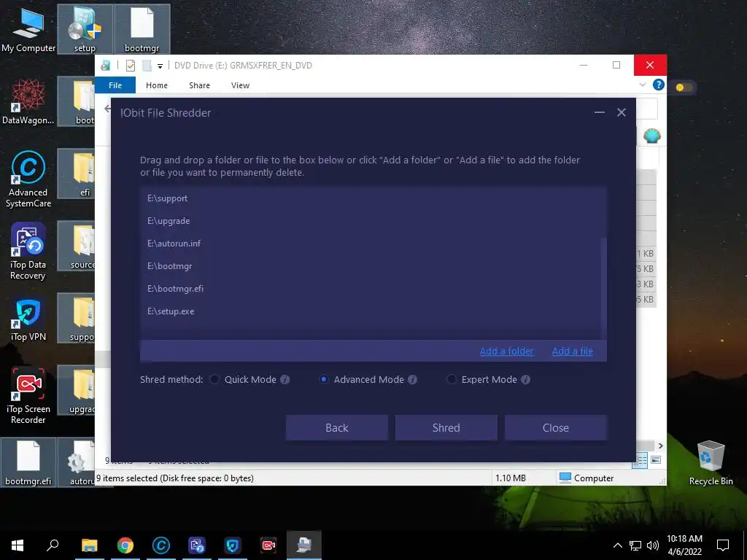Switch Explorer to large icons view
This screenshot has width=747, height=560.
point(656,460)
